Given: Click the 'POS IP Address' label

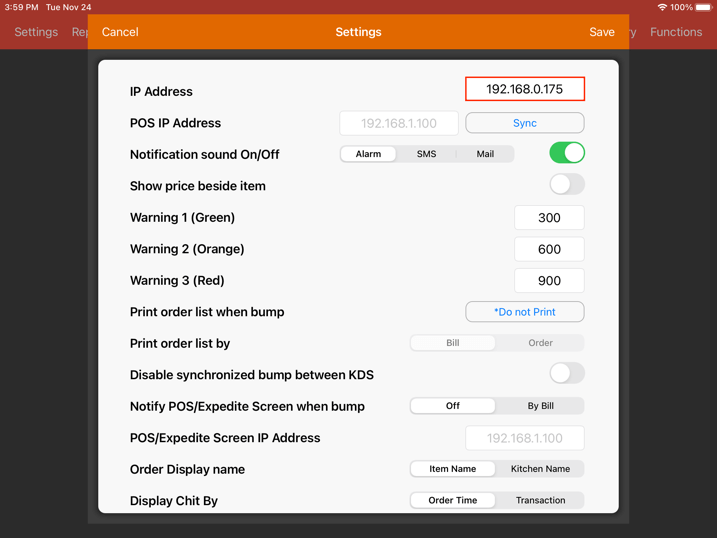Looking at the screenshot, I should (x=175, y=123).
